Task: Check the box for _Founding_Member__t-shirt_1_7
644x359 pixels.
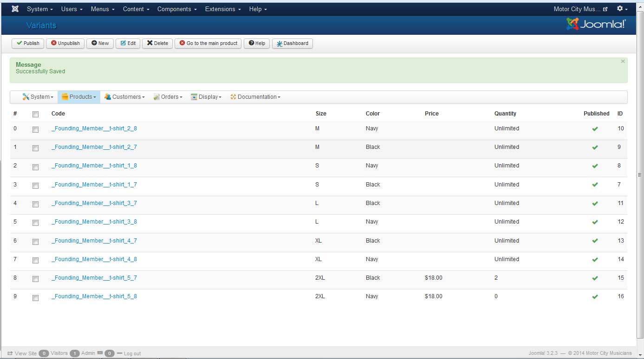Action: click(36, 186)
